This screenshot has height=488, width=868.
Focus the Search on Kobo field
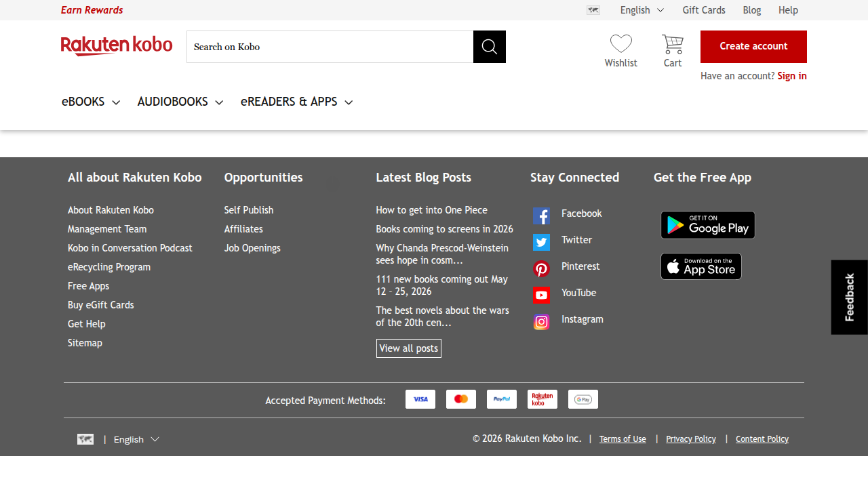(x=330, y=47)
